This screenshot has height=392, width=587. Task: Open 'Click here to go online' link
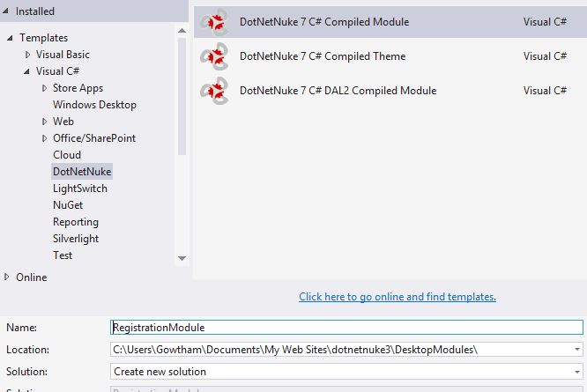click(398, 297)
